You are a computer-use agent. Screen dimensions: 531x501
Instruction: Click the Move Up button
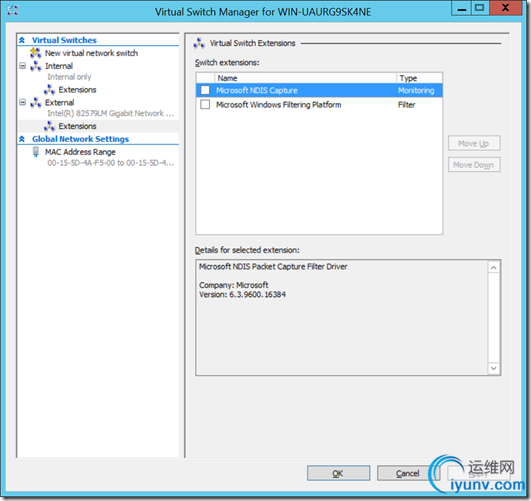point(474,143)
